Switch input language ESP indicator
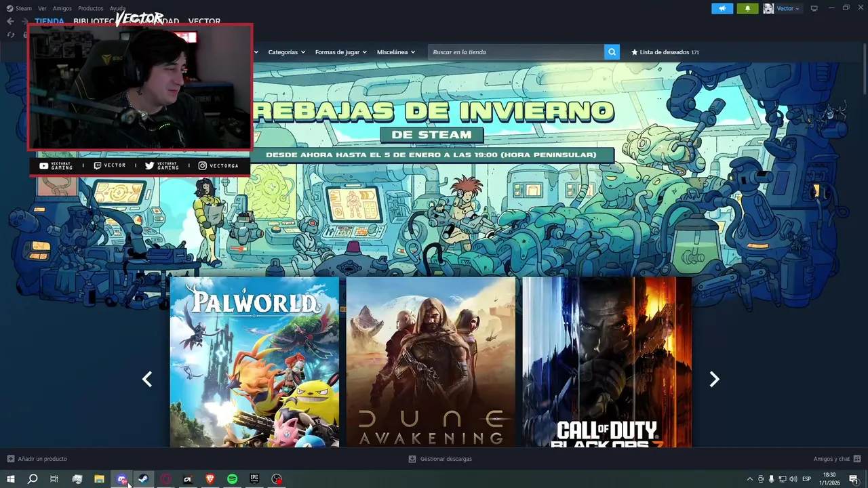Viewport: 868px width, 488px height. click(806, 479)
